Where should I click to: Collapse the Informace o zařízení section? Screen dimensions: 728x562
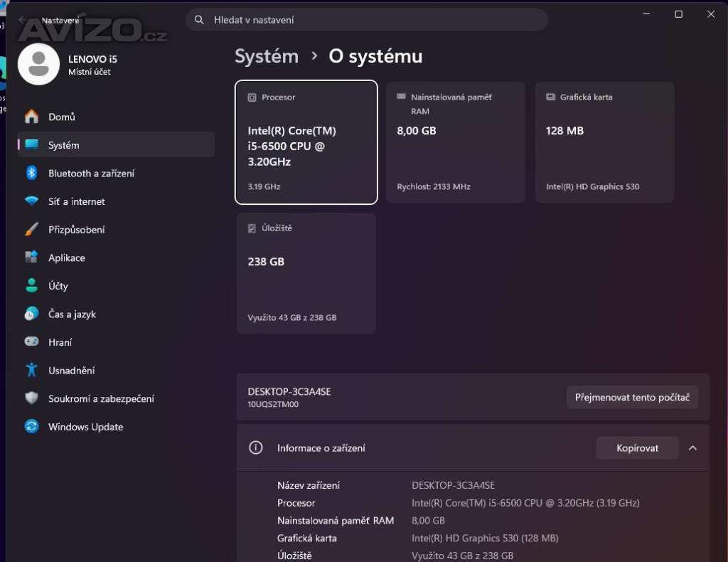[692, 448]
